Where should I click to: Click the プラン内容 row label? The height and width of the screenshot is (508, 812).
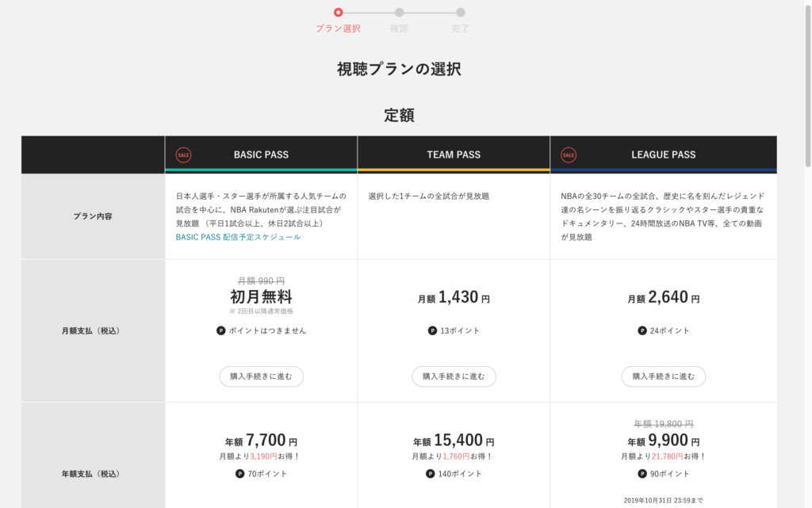(93, 216)
